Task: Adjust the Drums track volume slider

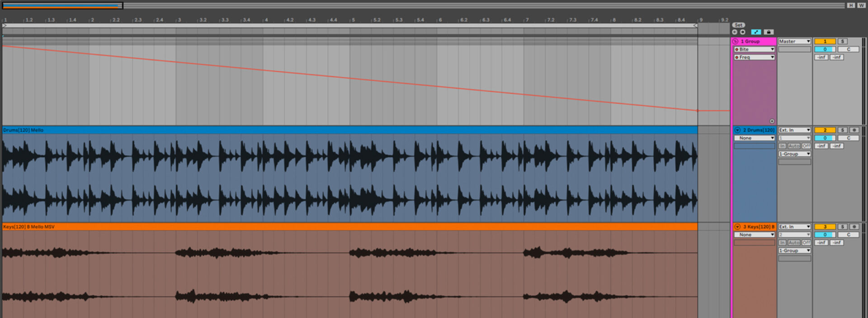Action: (x=825, y=138)
